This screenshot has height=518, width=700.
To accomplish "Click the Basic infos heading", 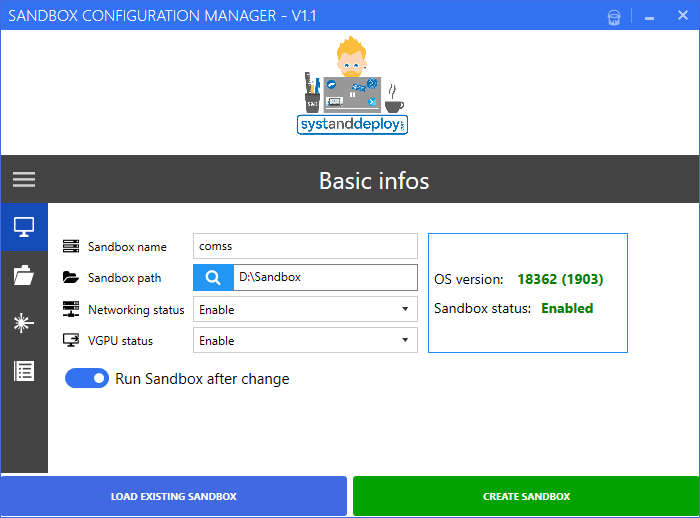I will coord(374,181).
